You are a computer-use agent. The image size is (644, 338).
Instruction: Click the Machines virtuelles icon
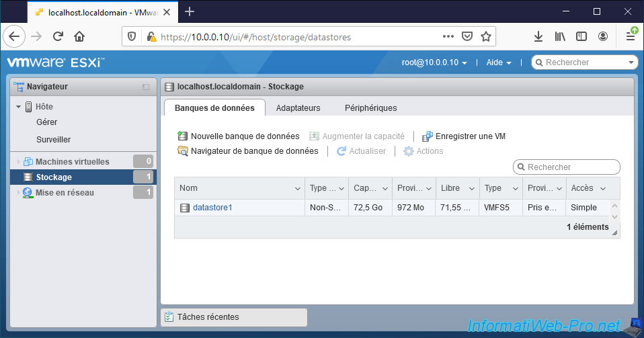coord(28,162)
